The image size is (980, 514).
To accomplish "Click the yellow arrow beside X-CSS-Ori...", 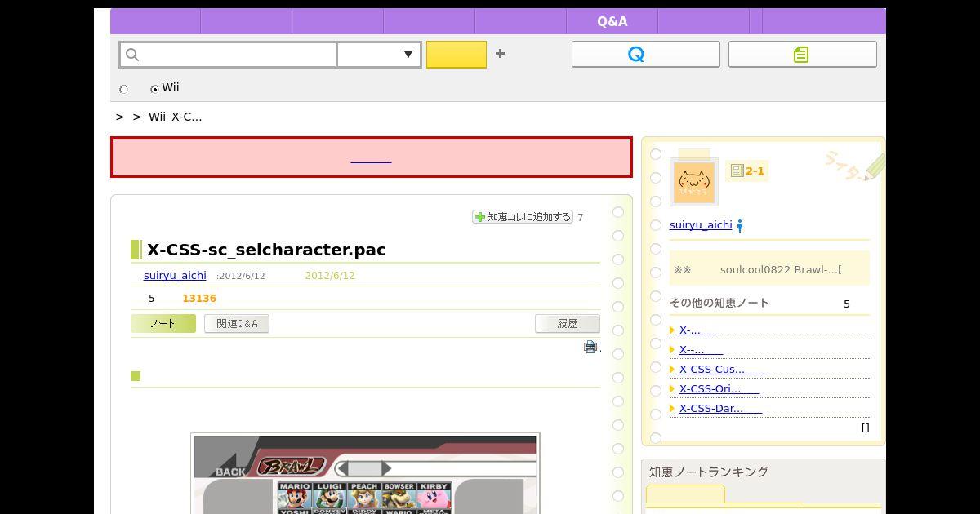I will 672,389.
